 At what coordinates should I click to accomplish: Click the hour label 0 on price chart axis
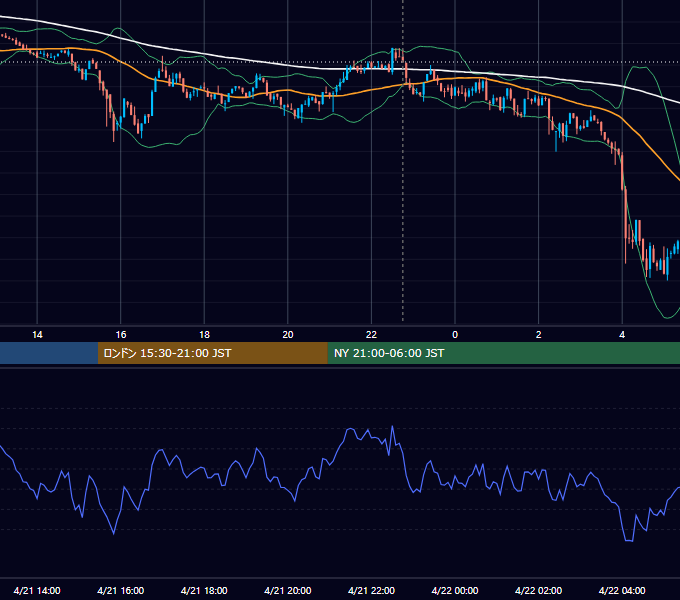[455, 335]
